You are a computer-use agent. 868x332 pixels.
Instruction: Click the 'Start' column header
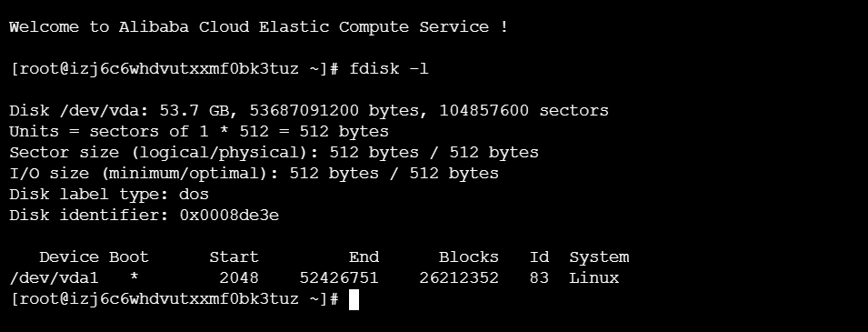click(234, 257)
